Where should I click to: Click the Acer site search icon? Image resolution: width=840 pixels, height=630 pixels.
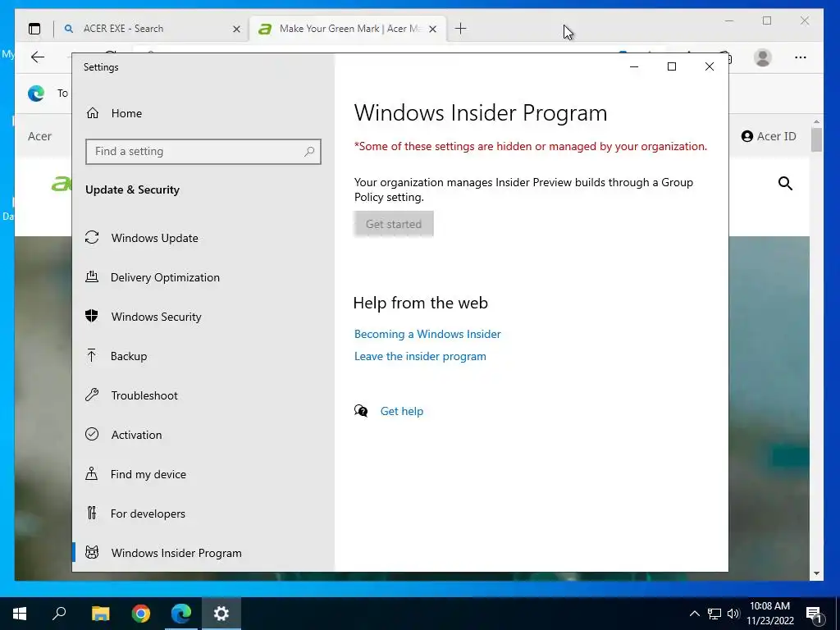pyautogui.click(x=785, y=183)
